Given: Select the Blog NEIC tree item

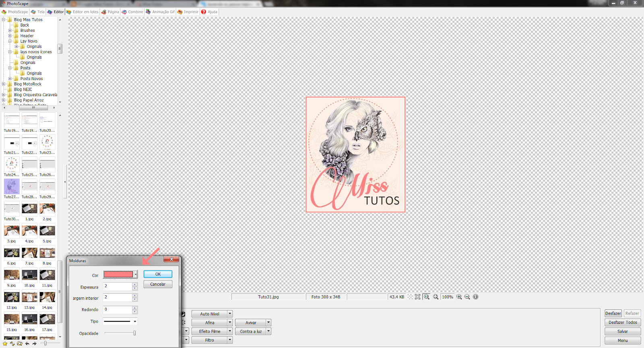Looking at the screenshot, I should (23, 89).
